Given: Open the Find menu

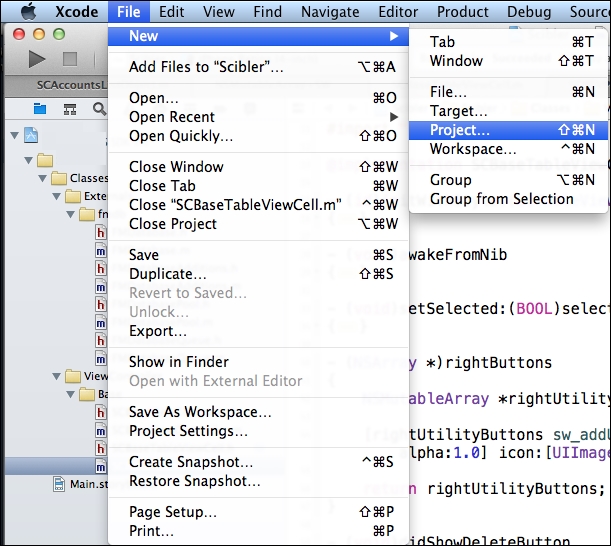Looking at the screenshot, I should pyautogui.click(x=267, y=12).
